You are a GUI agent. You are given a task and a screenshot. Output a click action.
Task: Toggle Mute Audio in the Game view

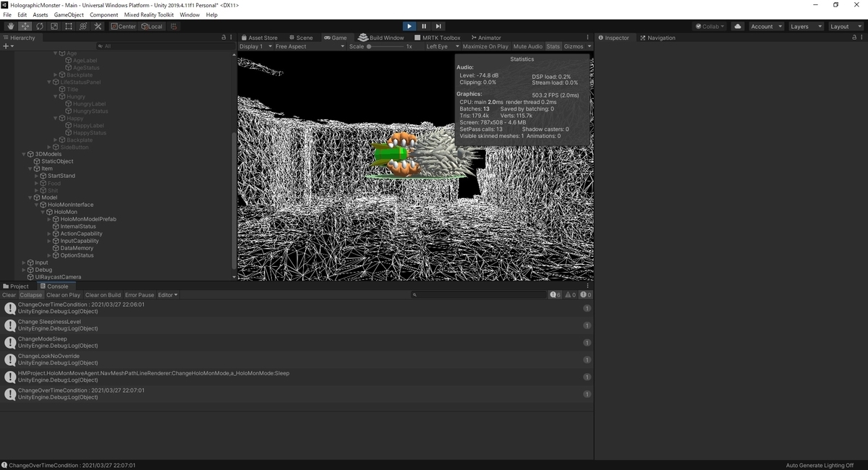click(x=527, y=46)
